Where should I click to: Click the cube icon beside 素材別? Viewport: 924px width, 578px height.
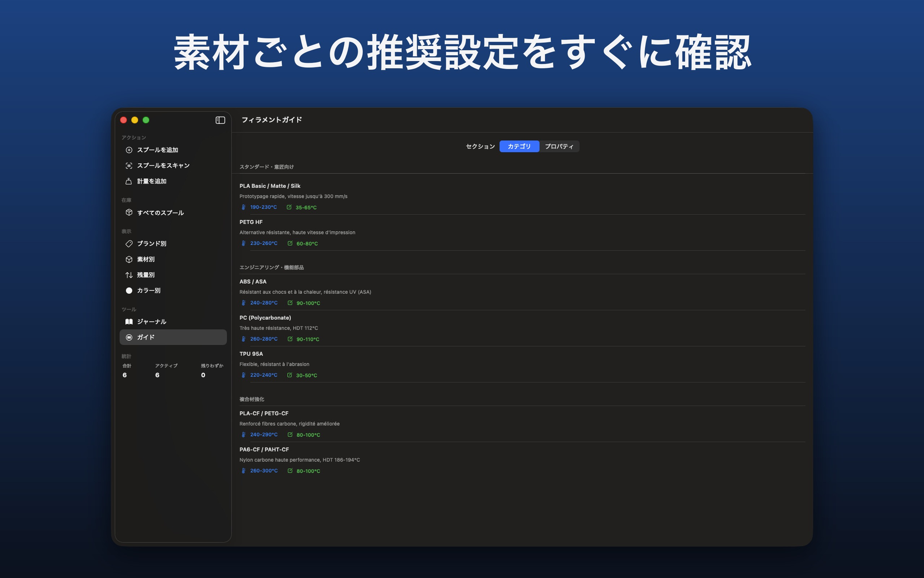(129, 259)
